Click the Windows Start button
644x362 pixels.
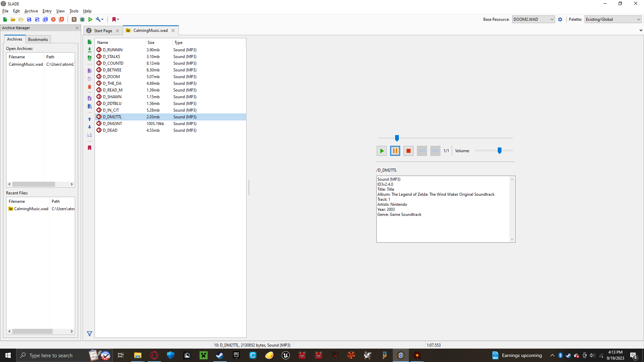pos(8,355)
